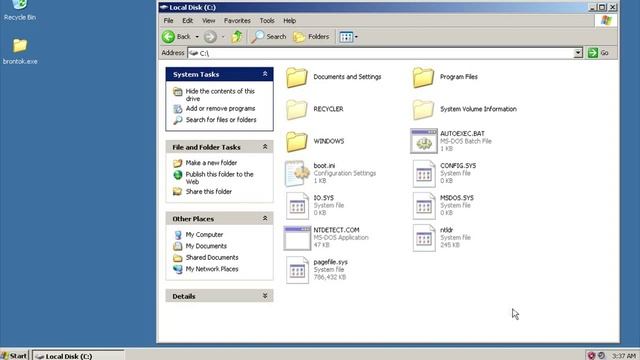
Task: Open the Search pane
Action: (x=269, y=37)
